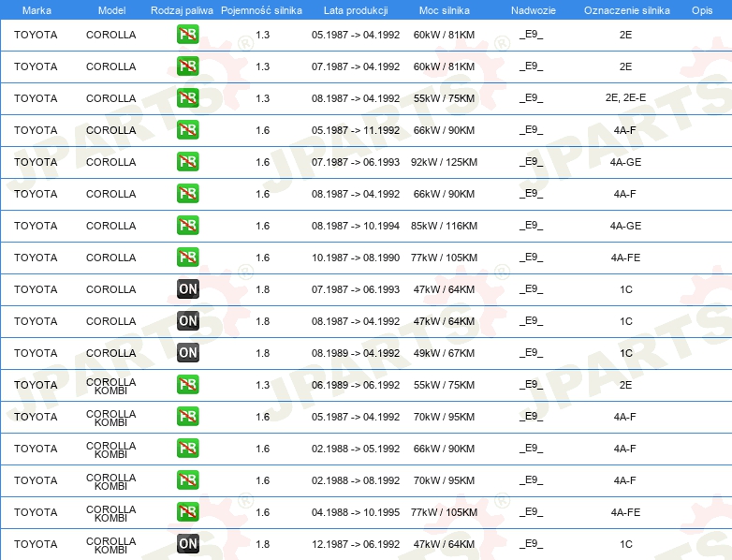Click petrol icon in Kombi row 04.1988 -> 10.1995
The image size is (732, 560).
pyautogui.click(x=187, y=512)
